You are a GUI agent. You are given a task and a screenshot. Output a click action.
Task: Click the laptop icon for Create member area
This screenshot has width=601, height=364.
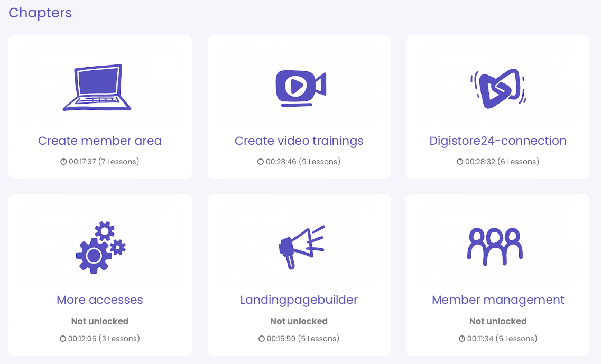coord(97,88)
